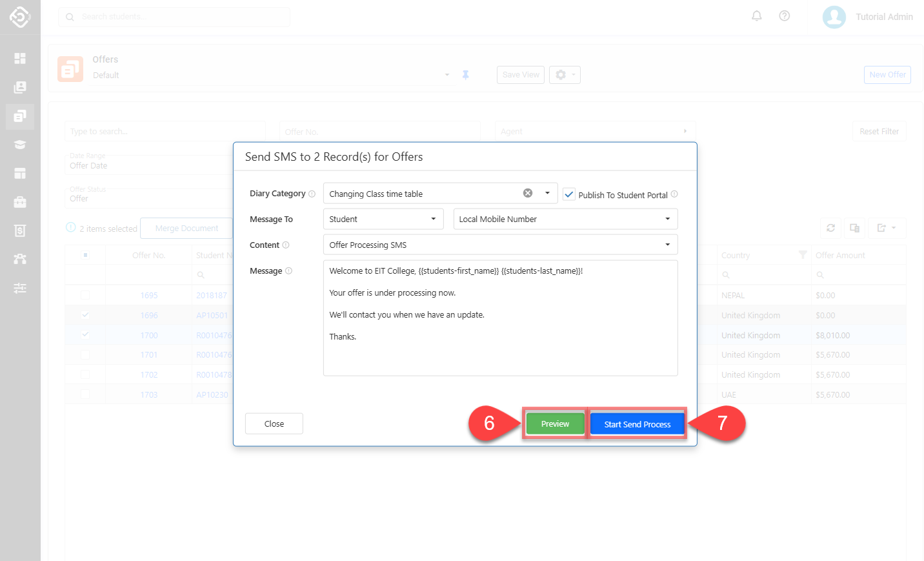Screen dimensions: 924x561
Task: Open the Offers module in sidebar
Action: pyautogui.click(x=20, y=116)
